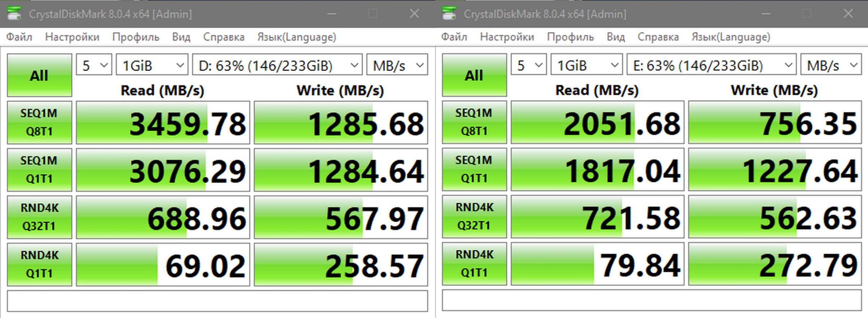868x318 pixels.
Task: Start all tests with All button in left window
Action: [x=39, y=75]
